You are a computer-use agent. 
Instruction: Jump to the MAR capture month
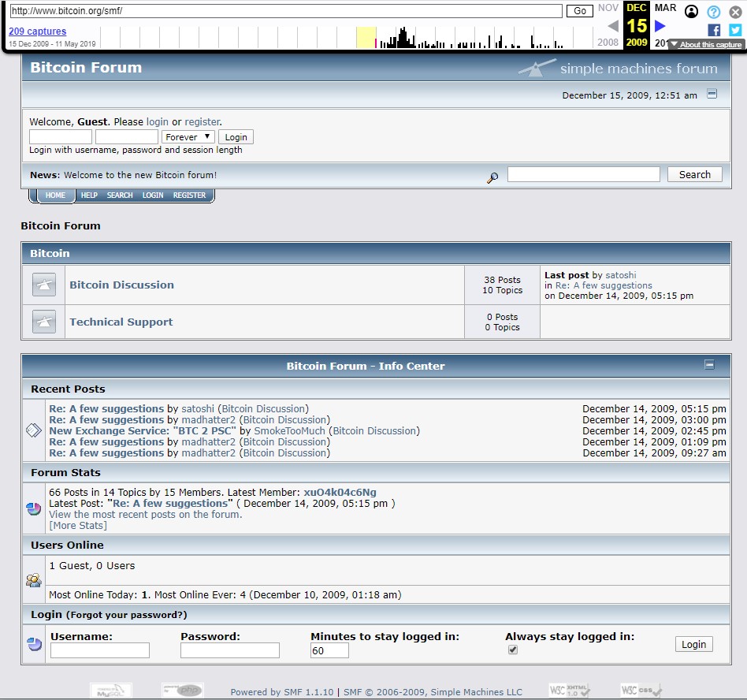pyautogui.click(x=665, y=8)
